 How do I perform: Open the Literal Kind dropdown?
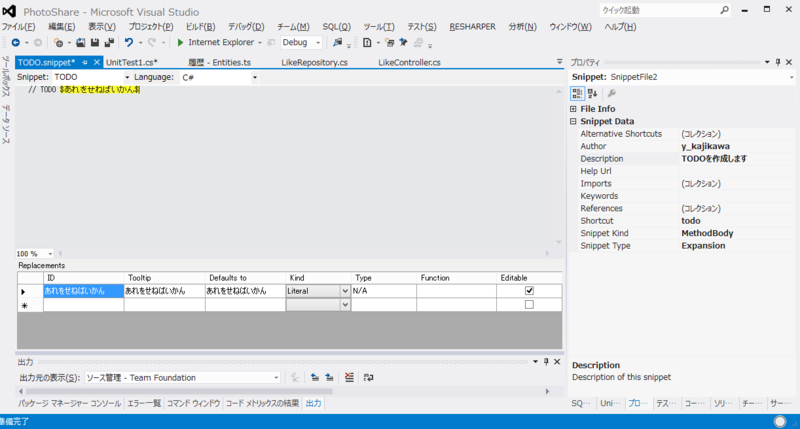(x=345, y=291)
